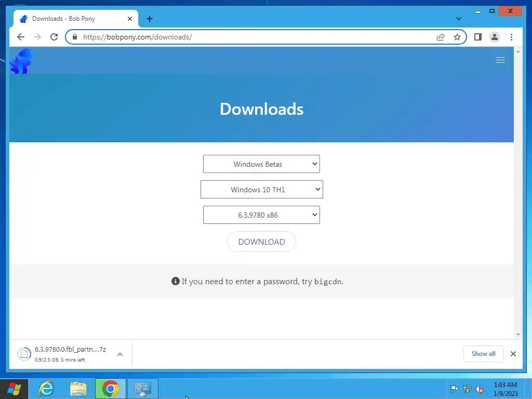Click the Downloads page heading

pos(262,109)
